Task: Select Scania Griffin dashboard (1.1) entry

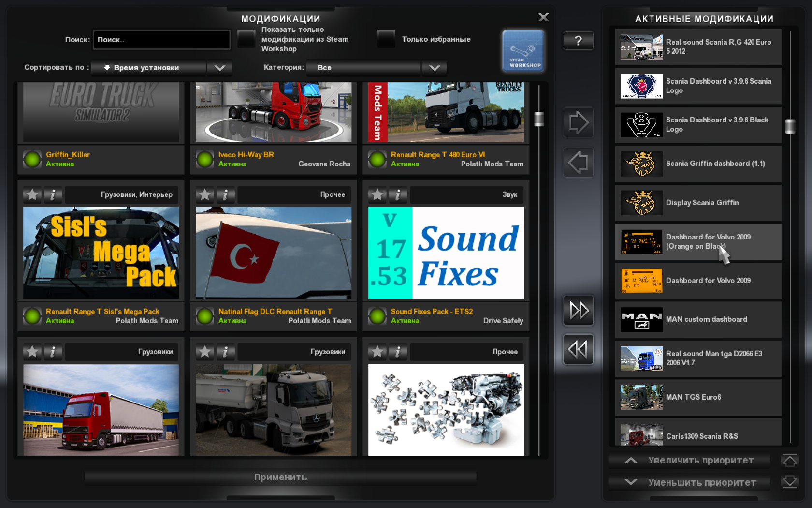Action: (x=698, y=164)
